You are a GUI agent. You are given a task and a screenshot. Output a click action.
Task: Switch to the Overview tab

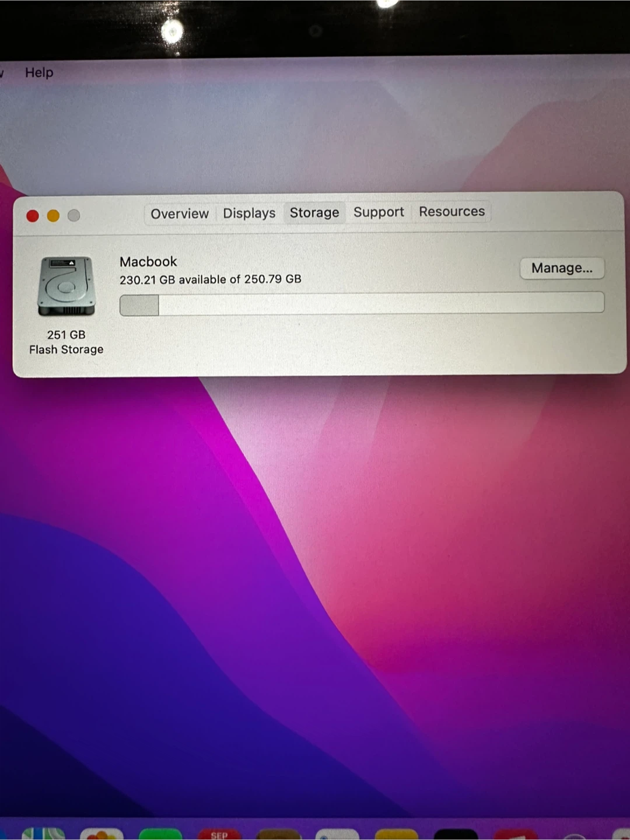(x=180, y=213)
